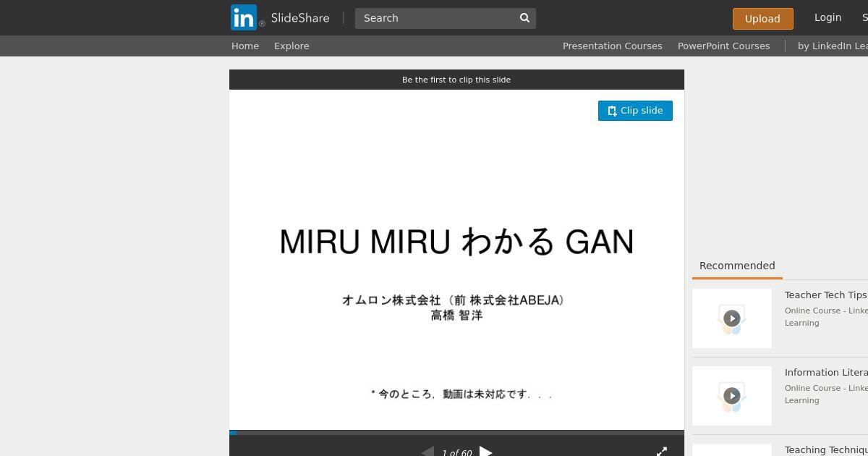Go to previous slide arrow
This screenshot has height=456, width=868.
[x=427, y=452]
